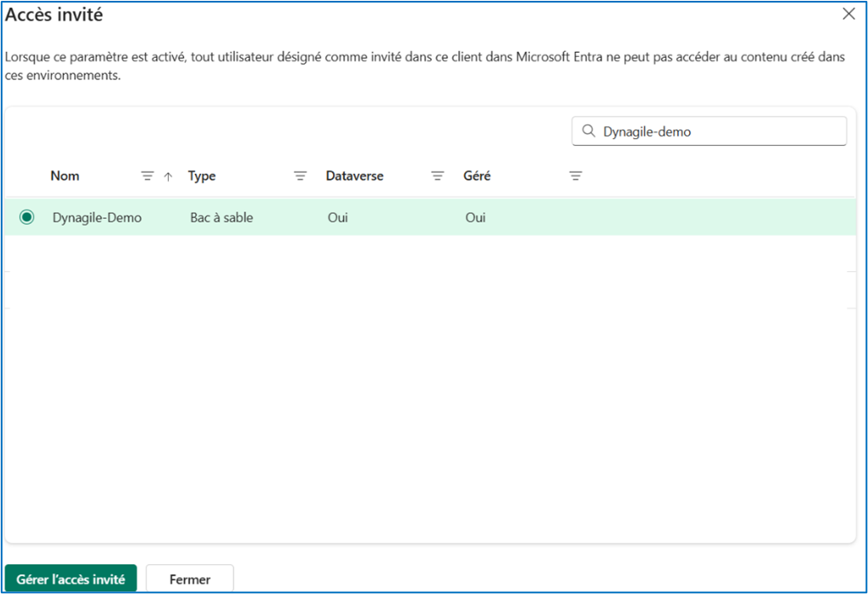
Task: Click the Fermer button
Action: pyautogui.click(x=190, y=579)
